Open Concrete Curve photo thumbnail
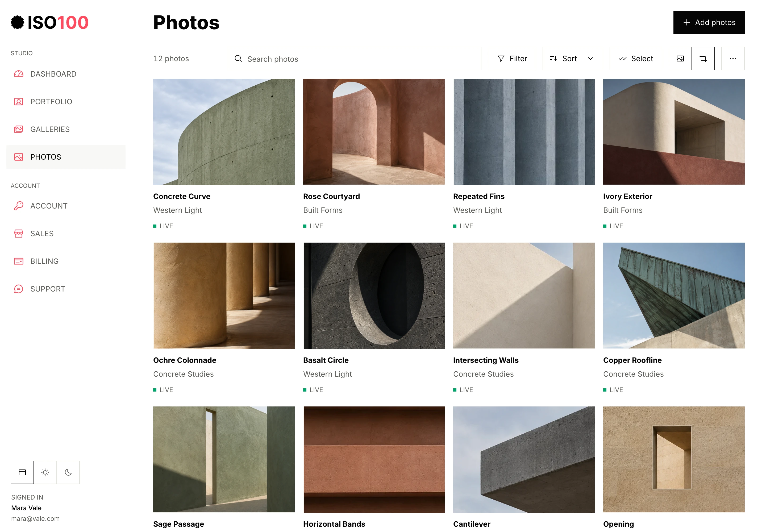 pos(224,132)
